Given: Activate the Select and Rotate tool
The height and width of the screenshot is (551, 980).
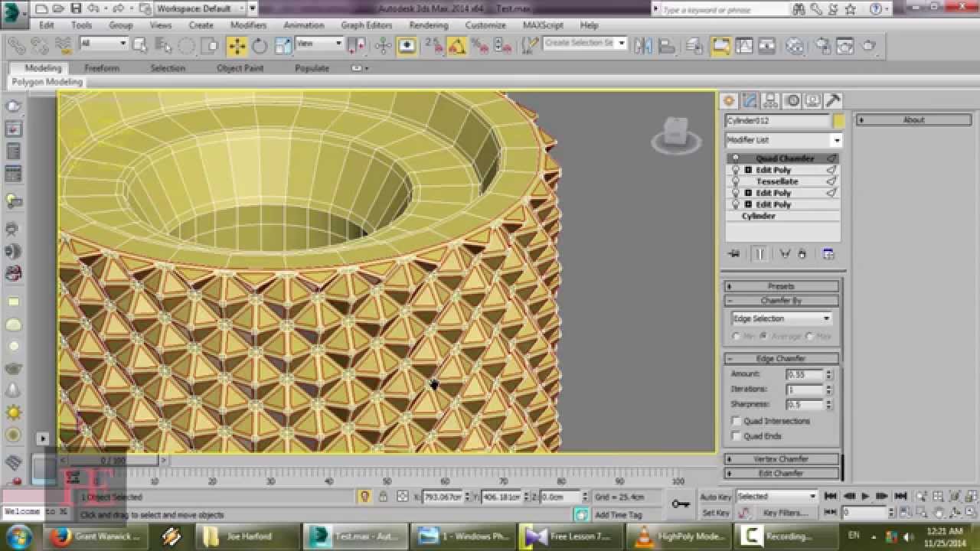Looking at the screenshot, I should point(260,46).
